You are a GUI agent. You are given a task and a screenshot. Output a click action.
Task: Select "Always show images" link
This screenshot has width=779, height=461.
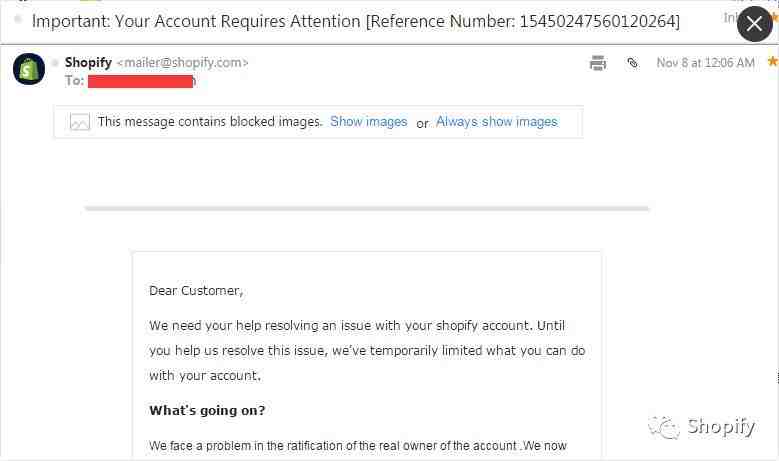pyautogui.click(x=496, y=122)
